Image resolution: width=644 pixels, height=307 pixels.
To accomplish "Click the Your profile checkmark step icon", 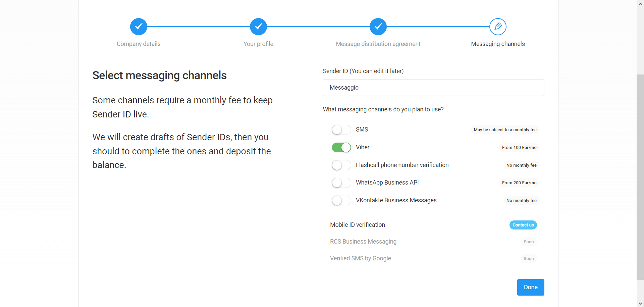I will click(x=258, y=27).
